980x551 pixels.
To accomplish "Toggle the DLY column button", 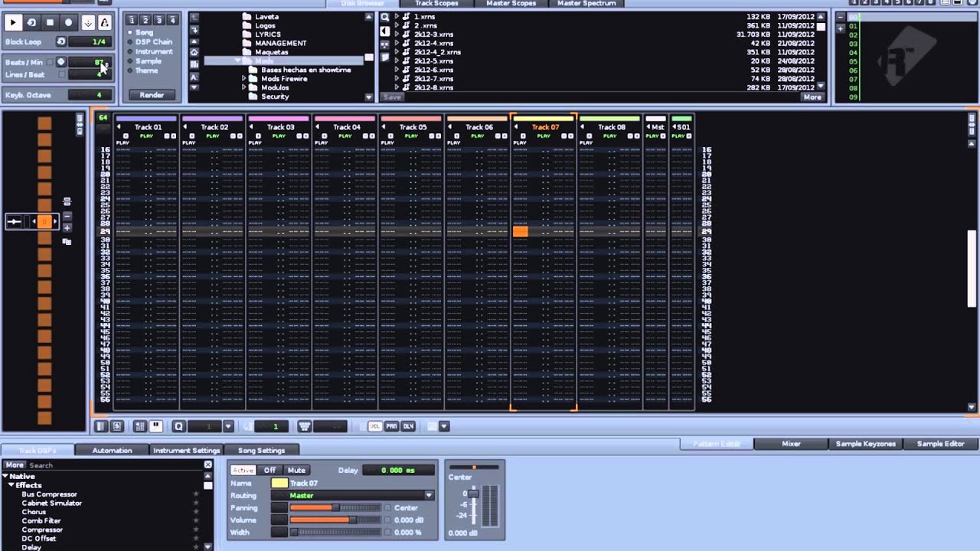I will [407, 426].
